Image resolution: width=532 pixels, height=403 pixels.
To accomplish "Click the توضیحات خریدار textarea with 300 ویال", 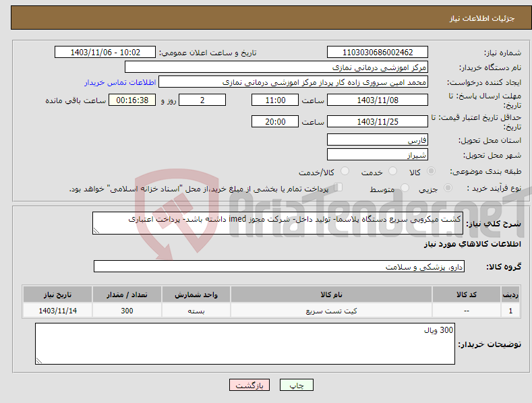I will tap(245, 344).
